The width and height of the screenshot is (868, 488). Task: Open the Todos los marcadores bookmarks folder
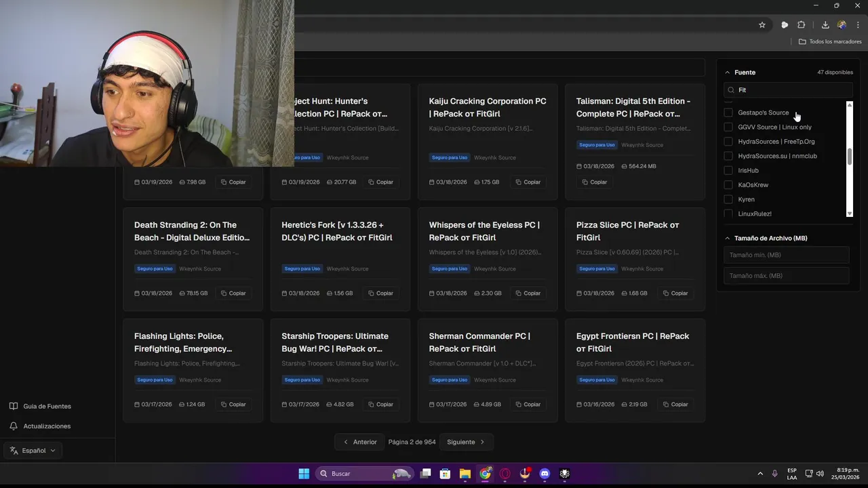click(830, 41)
